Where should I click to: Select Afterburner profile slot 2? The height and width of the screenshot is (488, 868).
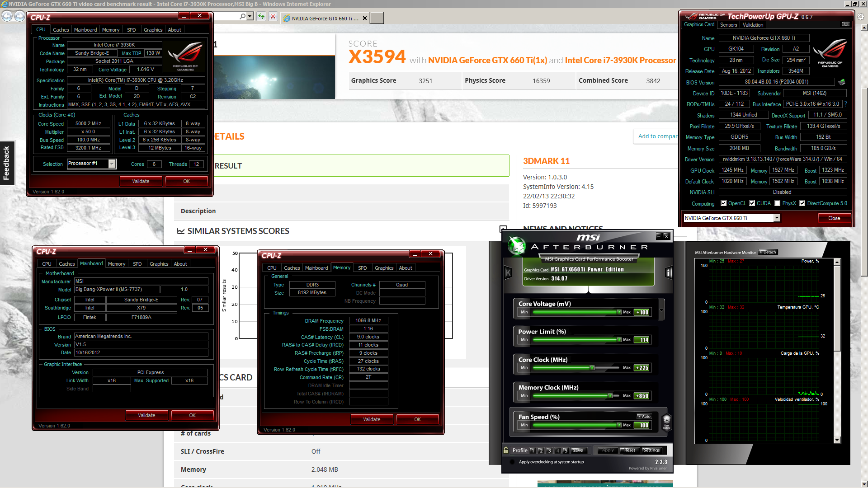[x=541, y=450]
